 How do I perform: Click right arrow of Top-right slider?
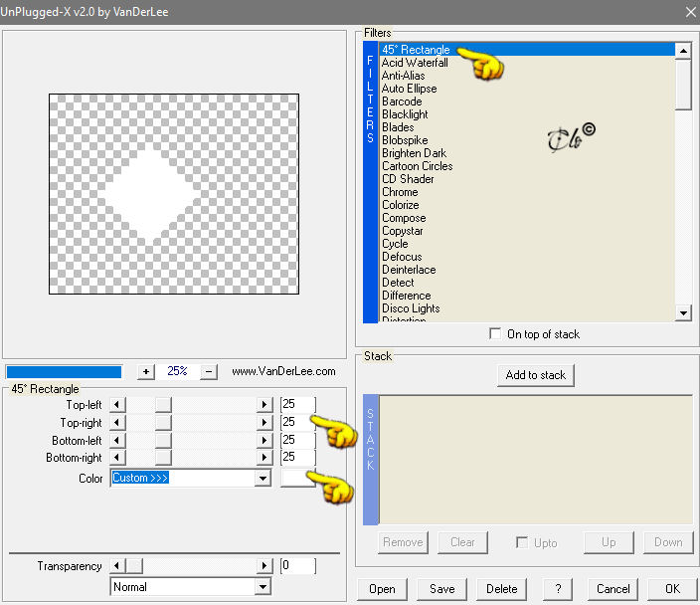264,423
